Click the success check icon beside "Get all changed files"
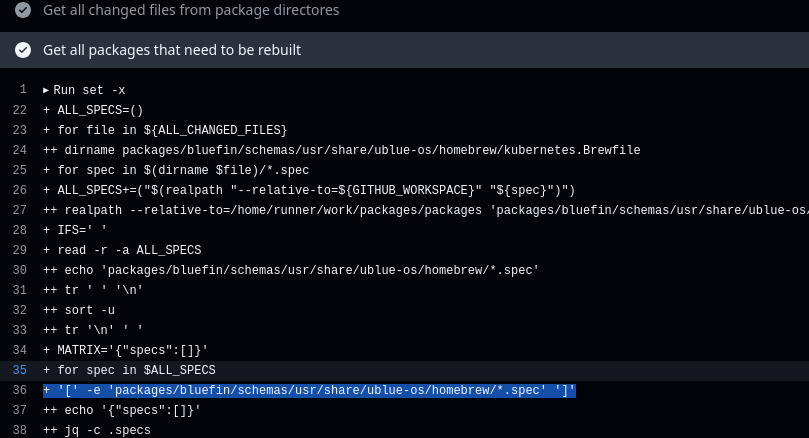Viewport: 809px width, 438px height. point(22,10)
